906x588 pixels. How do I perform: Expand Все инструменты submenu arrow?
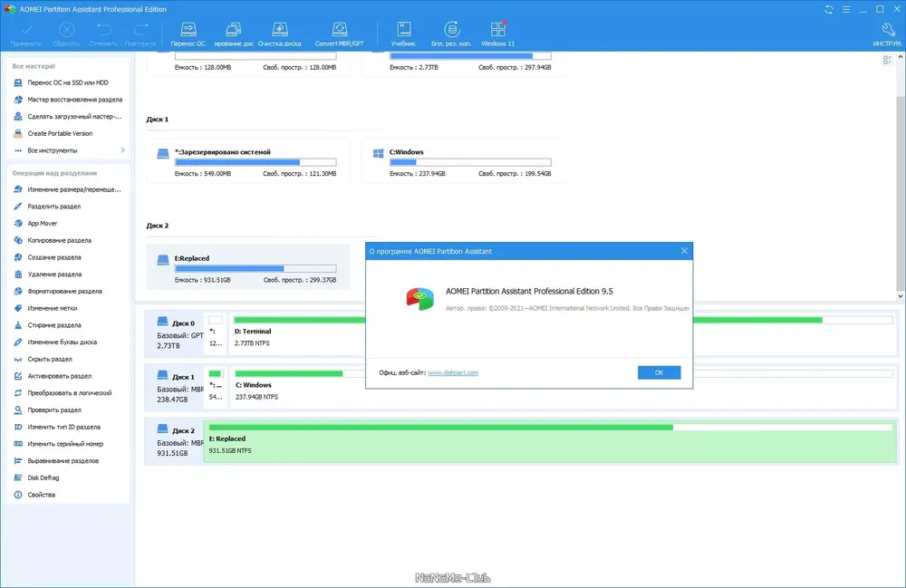(122, 150)
